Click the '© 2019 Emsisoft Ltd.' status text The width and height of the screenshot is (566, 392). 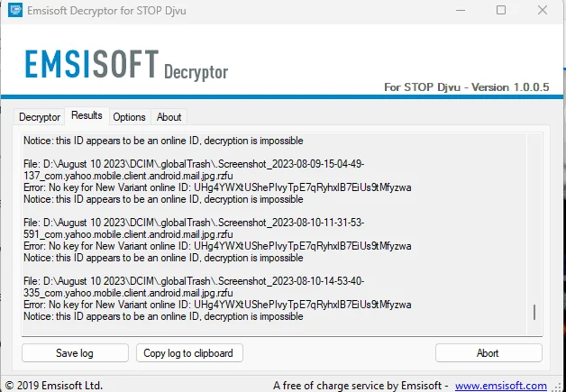[x=54, y=386]
